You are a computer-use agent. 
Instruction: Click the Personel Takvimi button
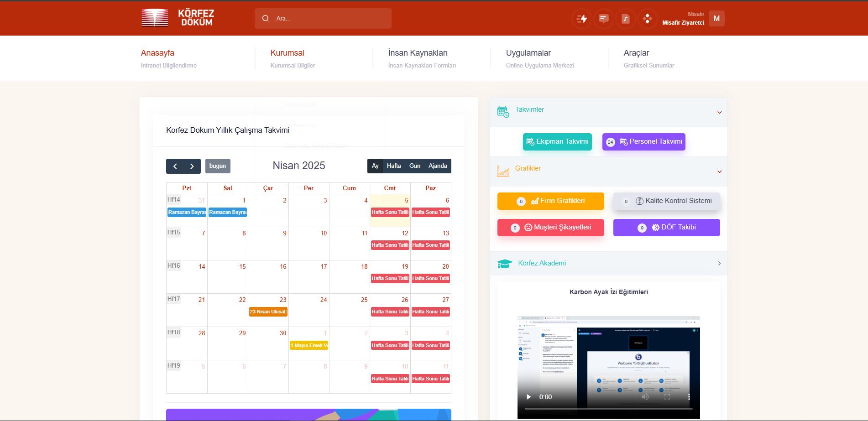pyautogui.click(x=643, y=142)
